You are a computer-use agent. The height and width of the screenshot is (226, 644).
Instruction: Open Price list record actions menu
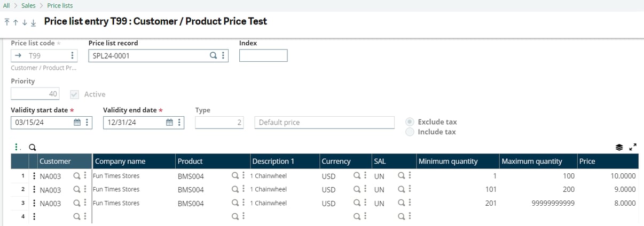[x=223, y=55]
